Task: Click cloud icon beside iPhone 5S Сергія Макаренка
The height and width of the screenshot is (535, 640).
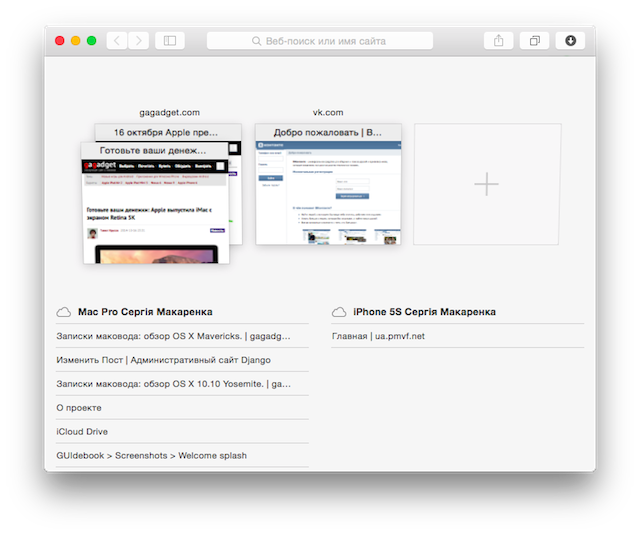Action: click(339, 312)
